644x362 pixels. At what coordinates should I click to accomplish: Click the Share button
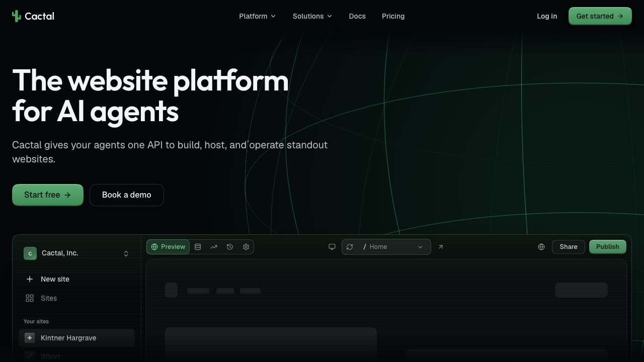[x=569, y=247]
